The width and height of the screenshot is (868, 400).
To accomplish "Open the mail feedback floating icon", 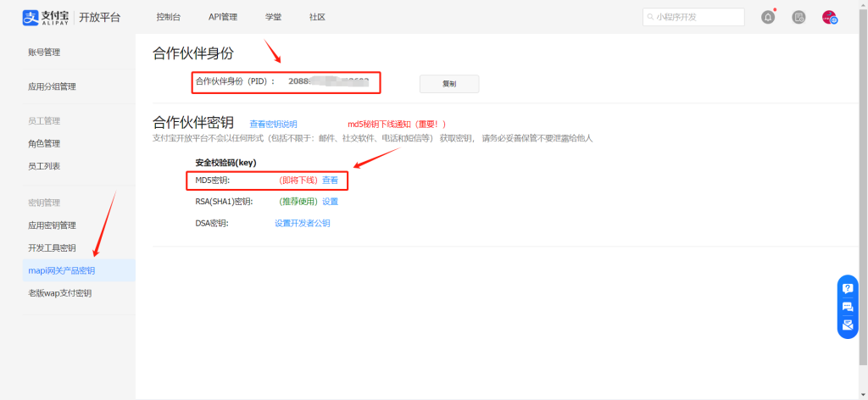I will pos(848,325).
